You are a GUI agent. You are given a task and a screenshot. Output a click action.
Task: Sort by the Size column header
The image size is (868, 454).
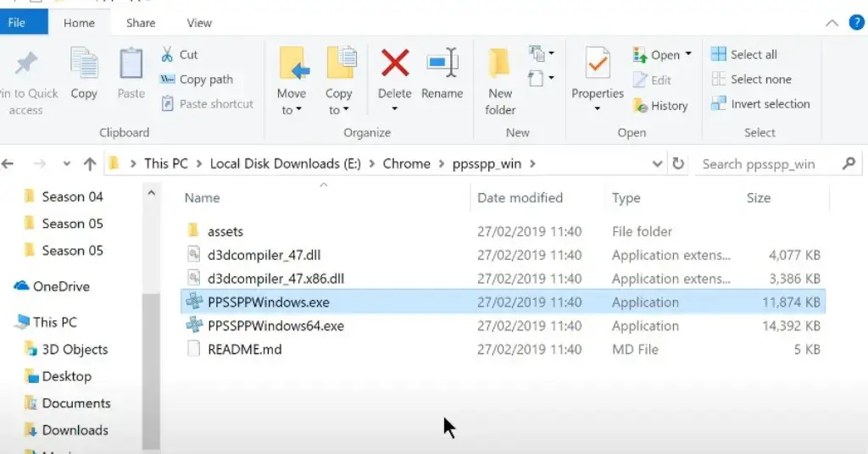pyautogui.click(x=784, y=197)
